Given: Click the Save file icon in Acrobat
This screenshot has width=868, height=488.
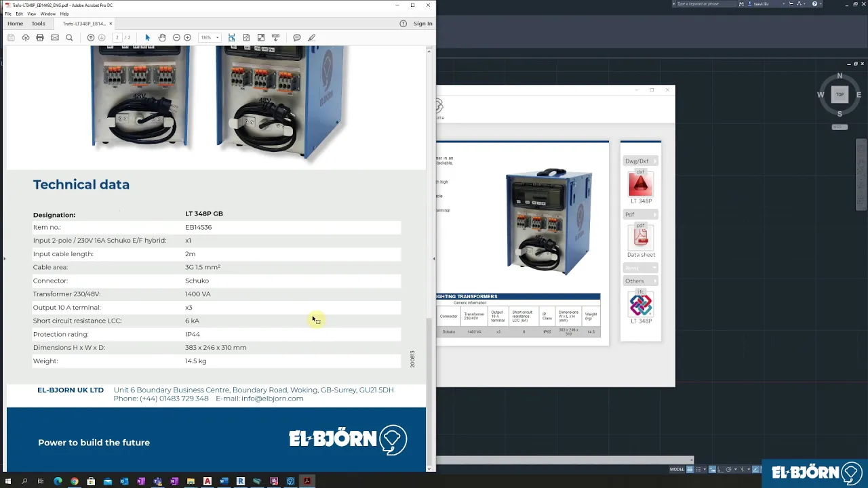Looking at the screenshot, I should click(x=11, y=38).
